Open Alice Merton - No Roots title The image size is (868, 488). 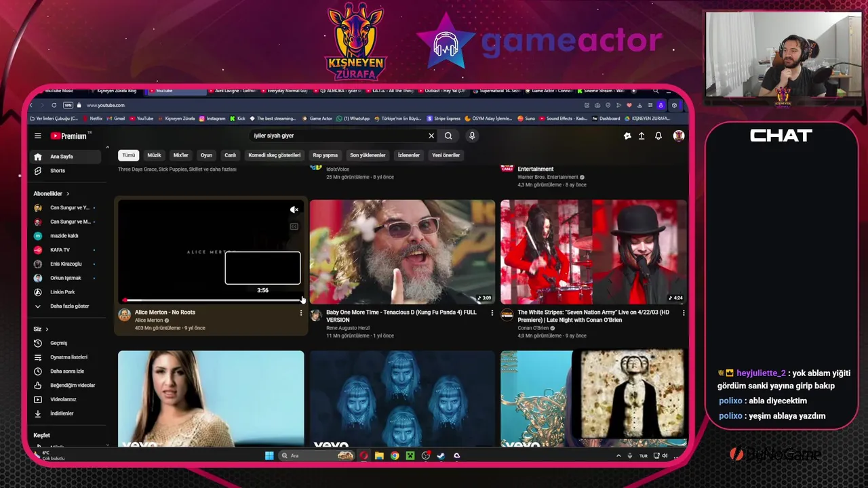165,312
